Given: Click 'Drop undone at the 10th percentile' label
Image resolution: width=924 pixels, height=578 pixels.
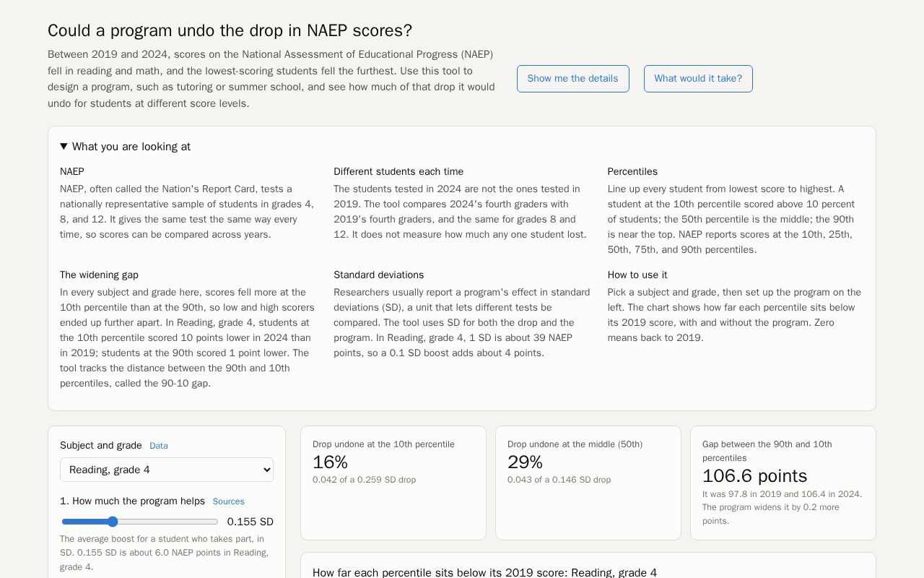Looking at the screenshot, I should point(383,444).
